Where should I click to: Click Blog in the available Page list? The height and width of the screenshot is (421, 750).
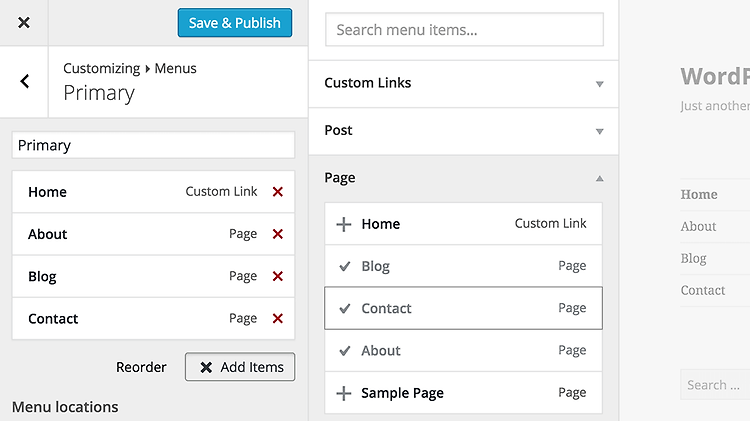pos(463,266)
